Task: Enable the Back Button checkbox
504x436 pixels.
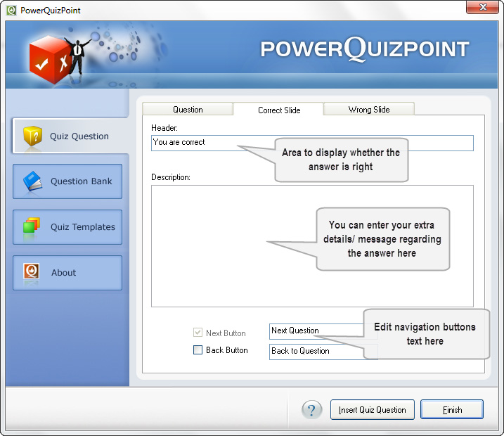Action: click(x=198, y=350)
